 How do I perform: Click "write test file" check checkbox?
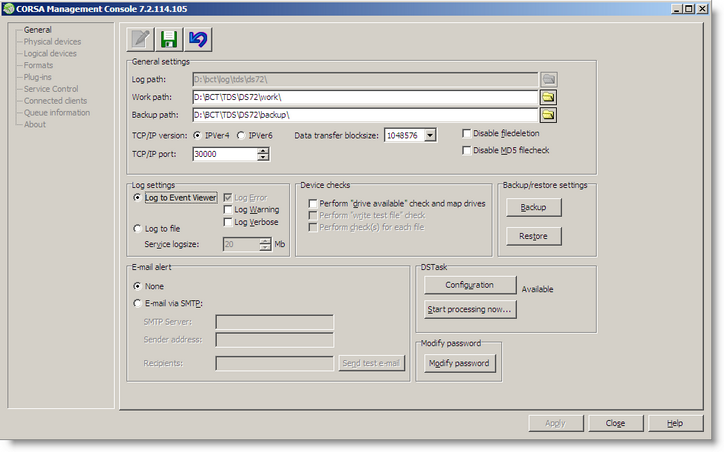point(313,216)
